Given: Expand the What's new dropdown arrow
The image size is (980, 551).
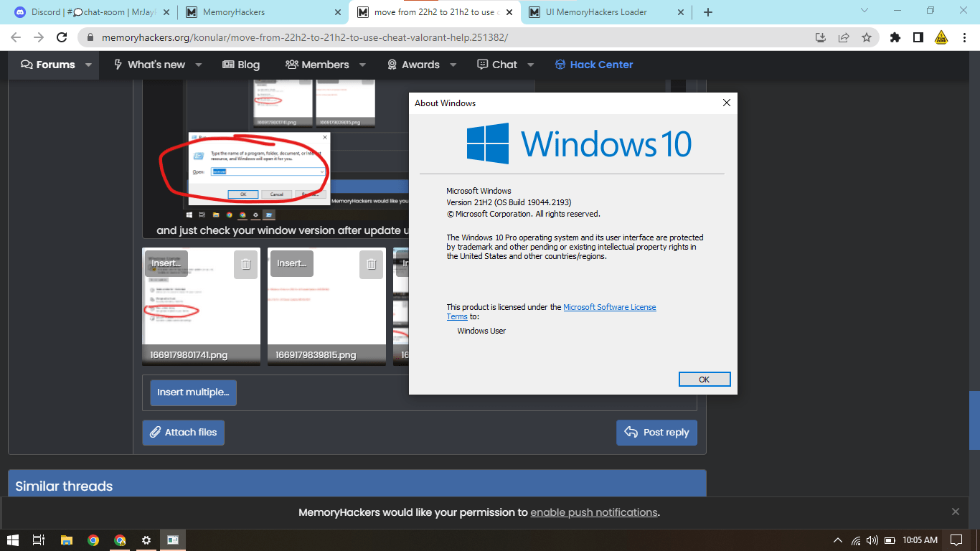Looking at the screenshot, I should [x=199, y=65].
